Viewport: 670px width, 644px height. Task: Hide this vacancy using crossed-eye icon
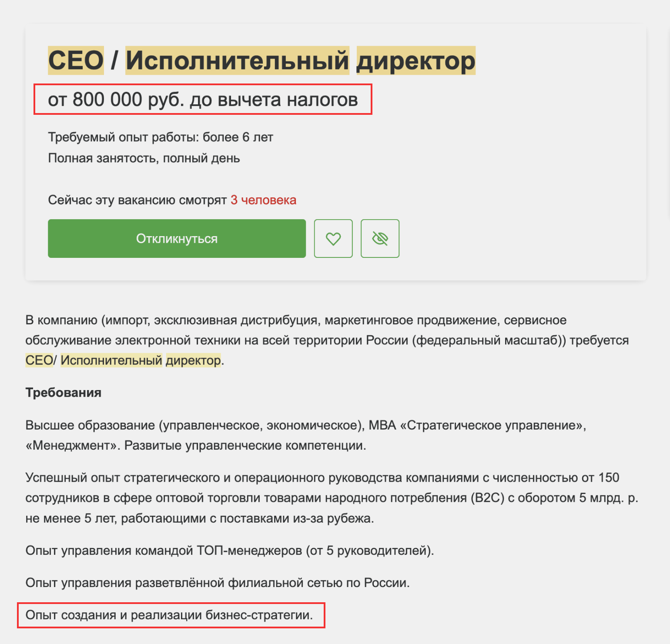pos(380,238)
